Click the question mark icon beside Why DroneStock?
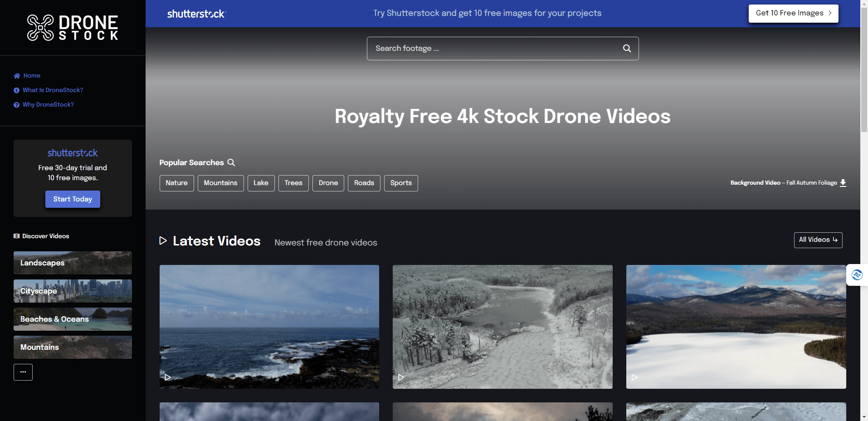Image resolution: width=868 pixels, height=421 pixels. point(16,104)
